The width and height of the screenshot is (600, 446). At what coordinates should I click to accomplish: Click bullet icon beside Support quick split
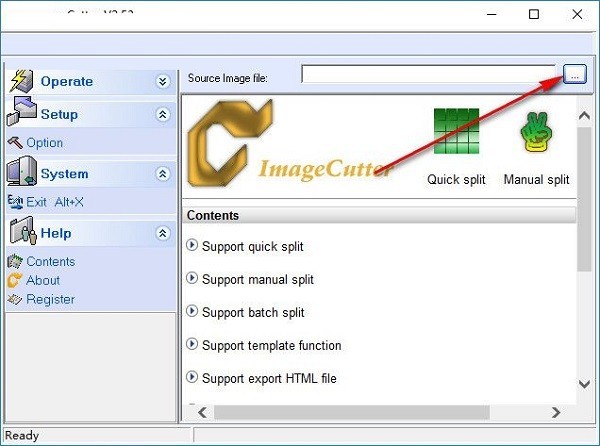(192, 245)
